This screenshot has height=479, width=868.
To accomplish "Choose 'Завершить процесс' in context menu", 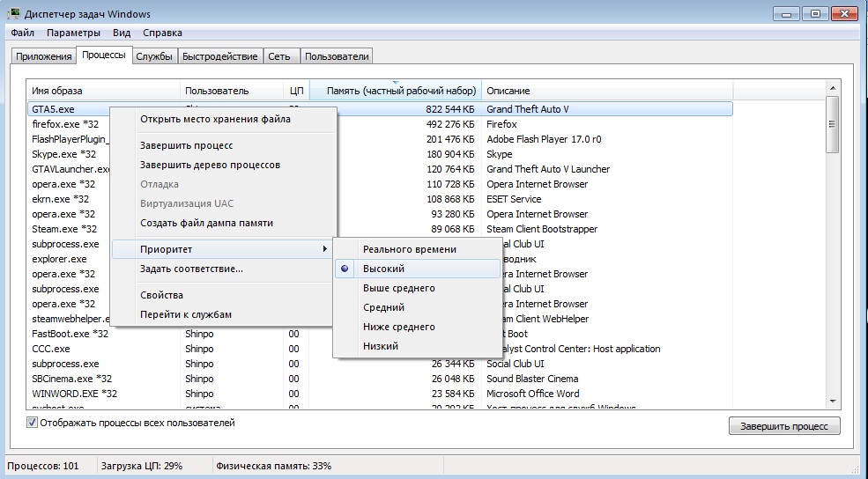I will click(223, 145).
